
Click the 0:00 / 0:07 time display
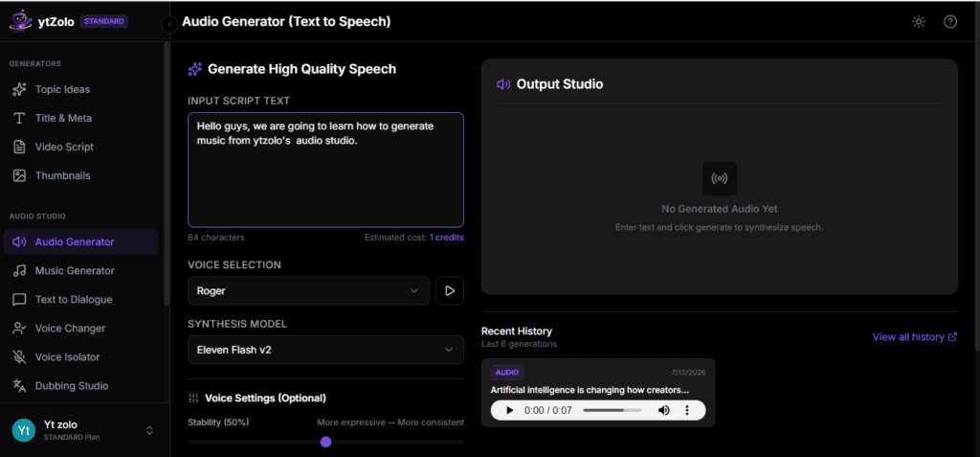(548, 411)
